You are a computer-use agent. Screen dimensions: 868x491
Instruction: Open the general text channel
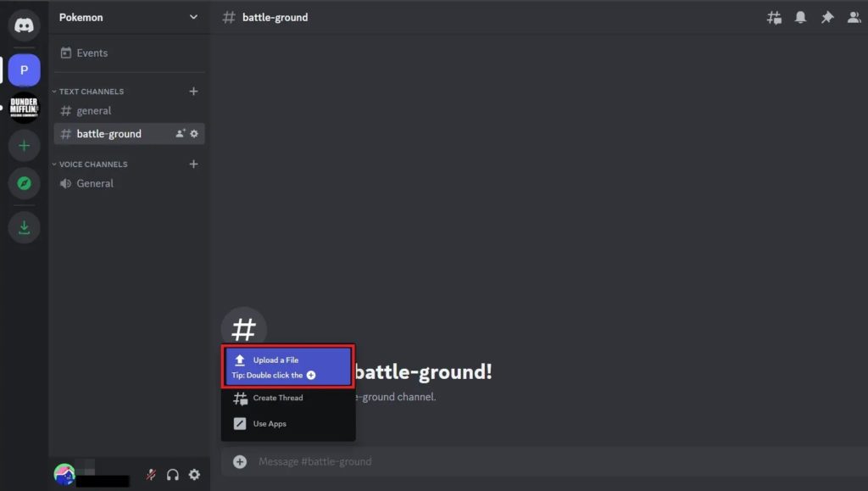[x=129, y=111]
